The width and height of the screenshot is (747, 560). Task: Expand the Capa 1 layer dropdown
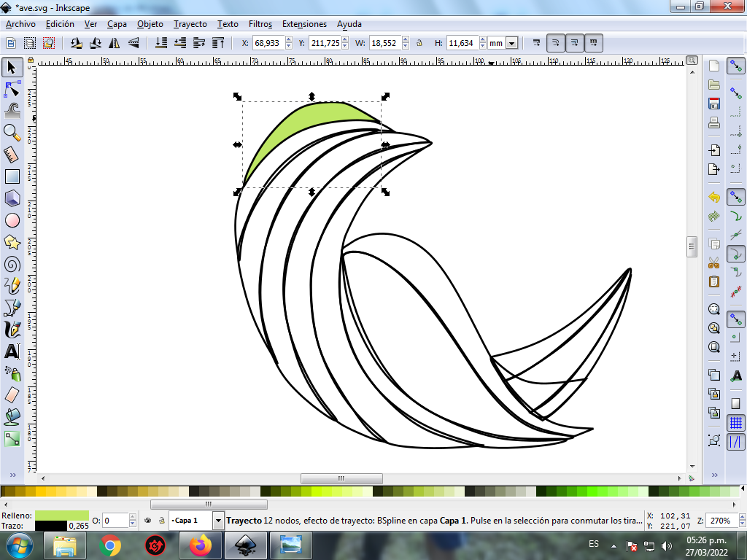coord(218,521)
